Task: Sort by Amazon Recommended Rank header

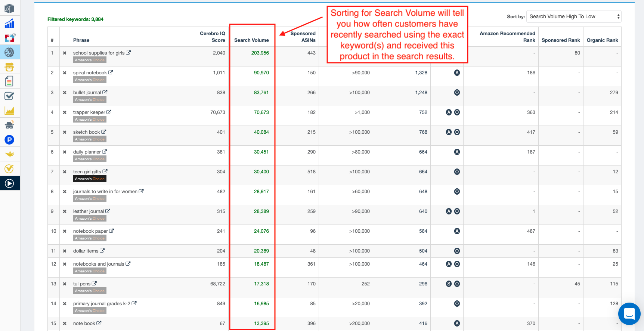Action: 507,37
